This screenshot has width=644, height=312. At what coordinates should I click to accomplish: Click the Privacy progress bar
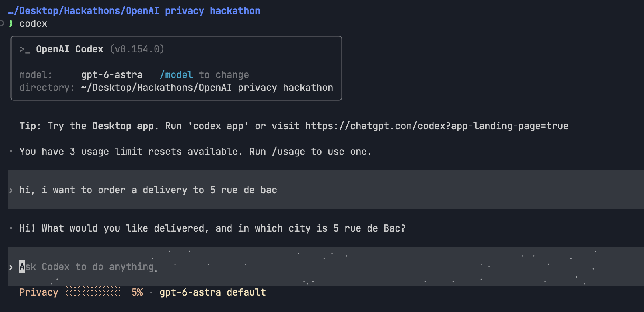click(92, 292)
